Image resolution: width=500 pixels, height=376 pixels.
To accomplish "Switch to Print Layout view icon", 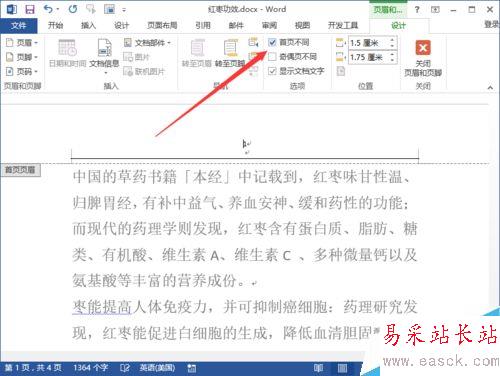I will [x=342, y=368].
